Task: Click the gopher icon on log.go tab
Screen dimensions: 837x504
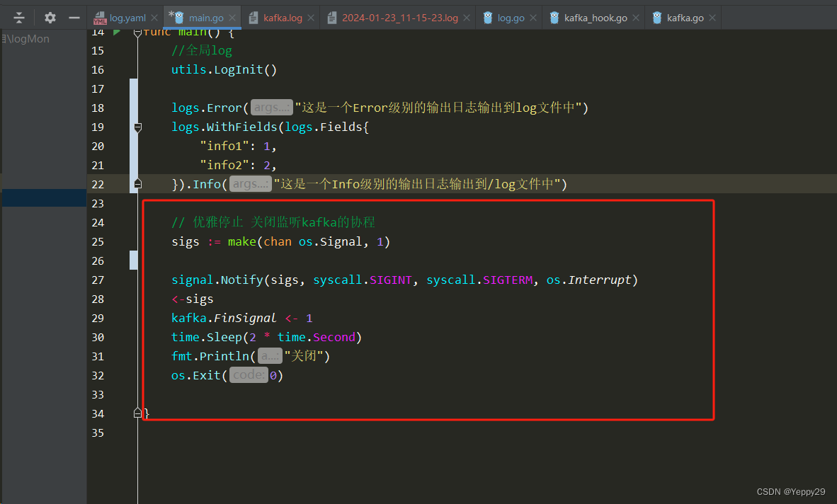Action: point(487,18)
